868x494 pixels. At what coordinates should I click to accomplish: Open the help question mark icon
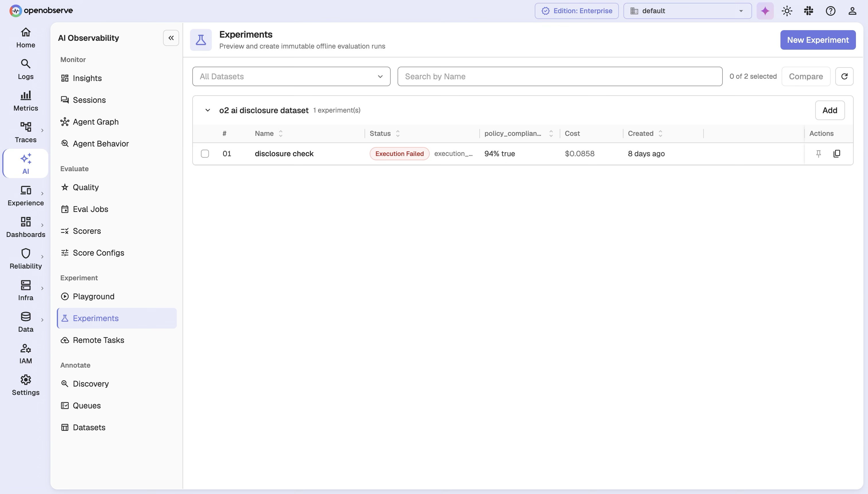pyautogui.click(x=830, y=11)
